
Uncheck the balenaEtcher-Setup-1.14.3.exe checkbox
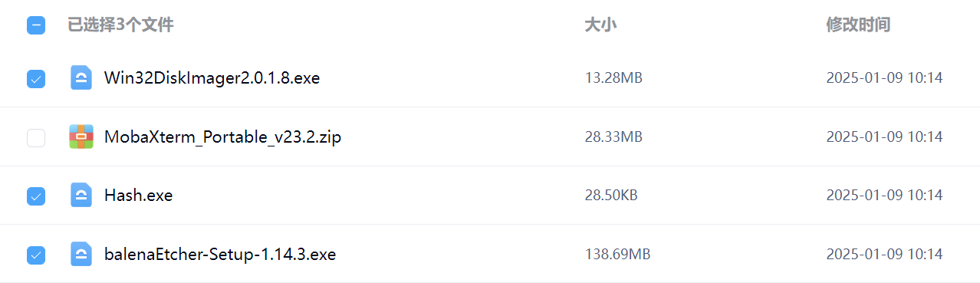tap(36, 254)
